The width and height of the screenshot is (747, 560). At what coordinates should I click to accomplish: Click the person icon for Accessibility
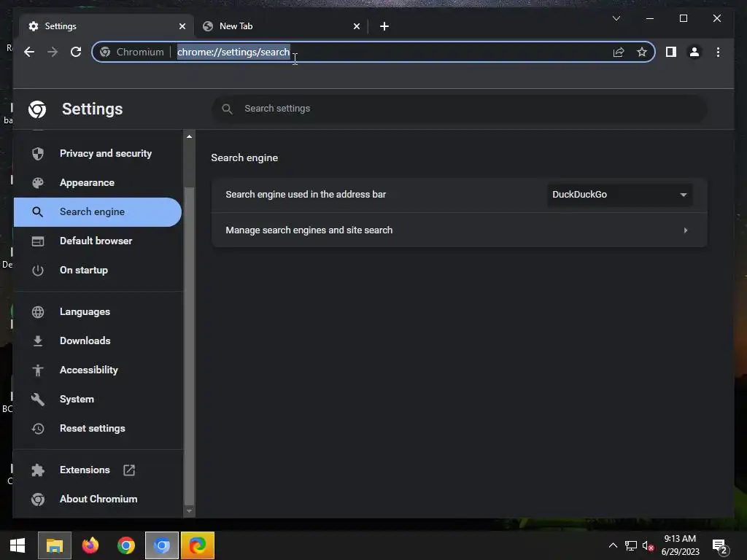tap(38, 370)
